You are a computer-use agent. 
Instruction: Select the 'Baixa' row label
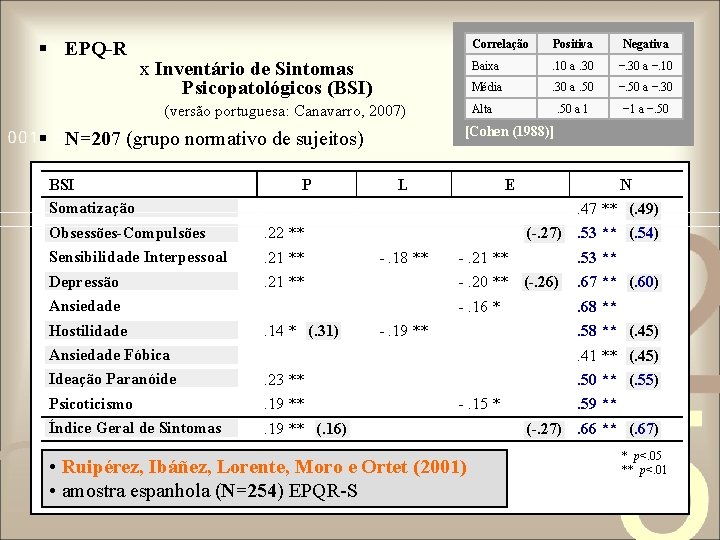485,66
